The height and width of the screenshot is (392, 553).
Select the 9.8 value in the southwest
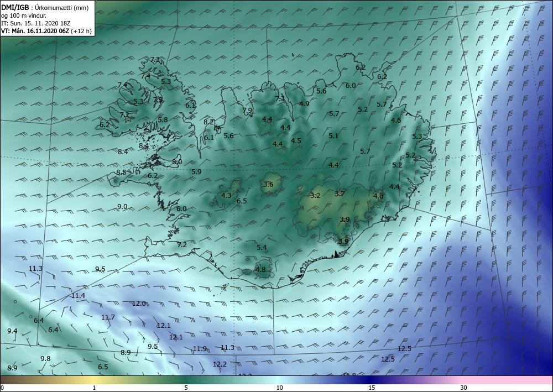click(x=45, y=358)
